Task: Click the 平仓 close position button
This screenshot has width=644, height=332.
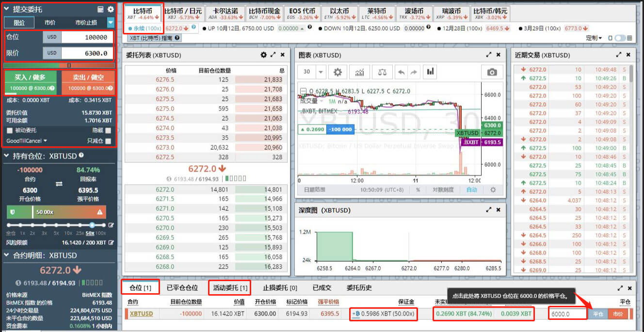Action: (598, 314)
